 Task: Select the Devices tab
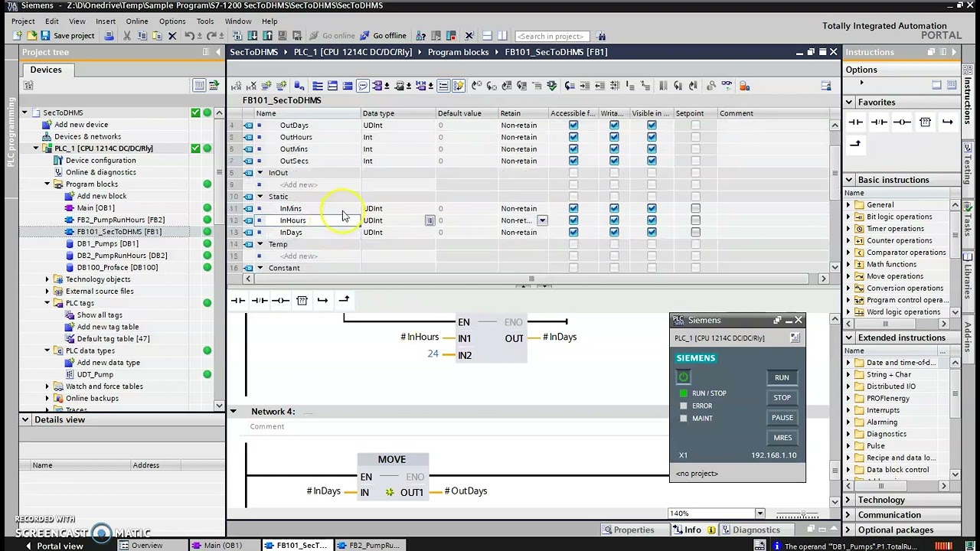[46, 70]
